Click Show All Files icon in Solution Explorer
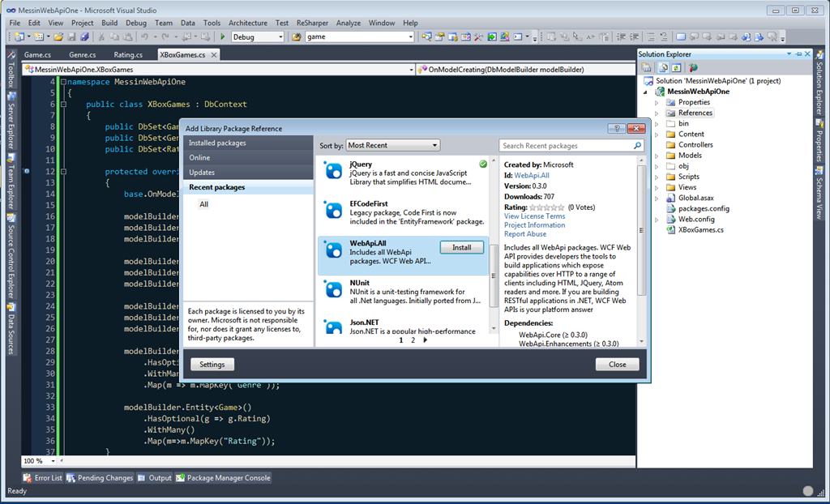This screenshot has height=504, width=830. click(x=663, y=67)
